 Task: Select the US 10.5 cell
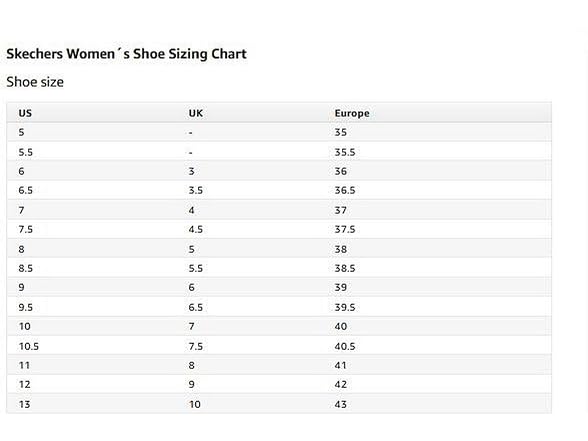click(x=29, y=346)
